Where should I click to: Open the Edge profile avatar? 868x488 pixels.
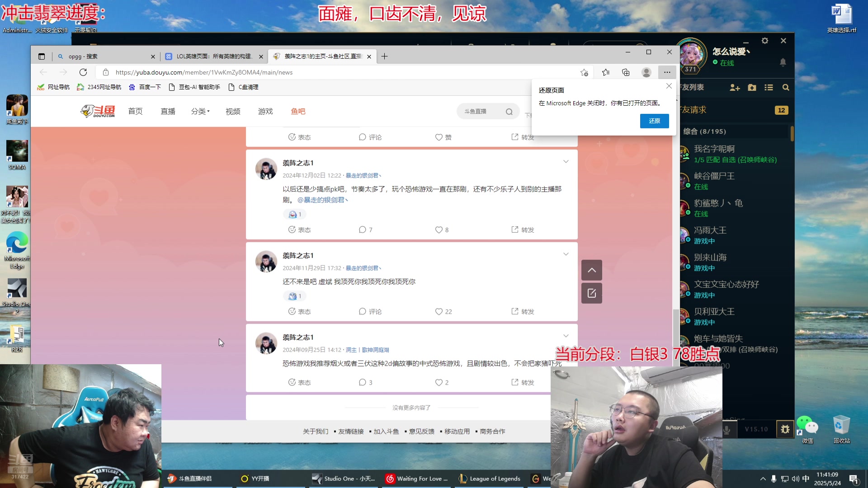pyautogui.click(x=646, y=72)
